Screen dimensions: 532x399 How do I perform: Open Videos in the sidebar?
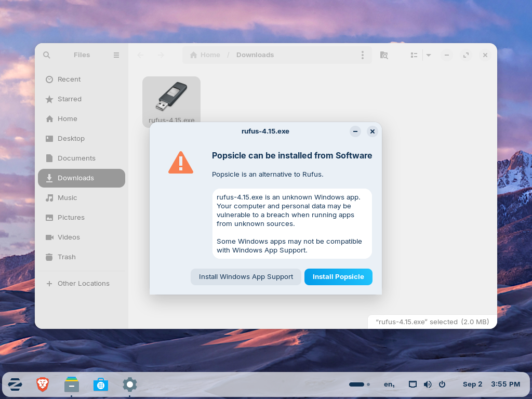pos(82,237)
